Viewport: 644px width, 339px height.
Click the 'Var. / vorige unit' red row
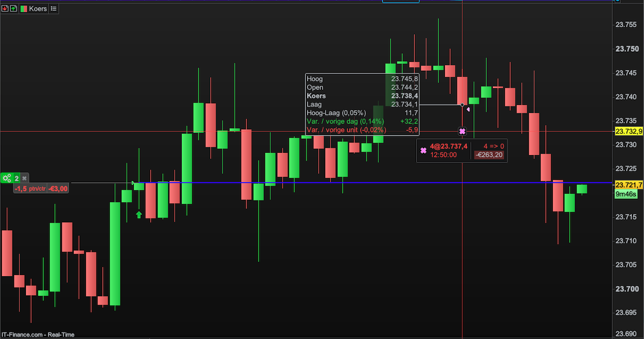tap(362, 130)
